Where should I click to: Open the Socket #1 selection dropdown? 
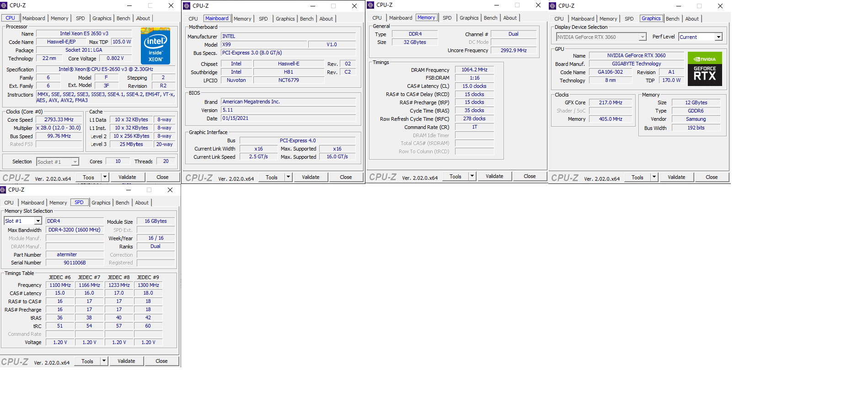pyautogui.click(x=75, y=162)
